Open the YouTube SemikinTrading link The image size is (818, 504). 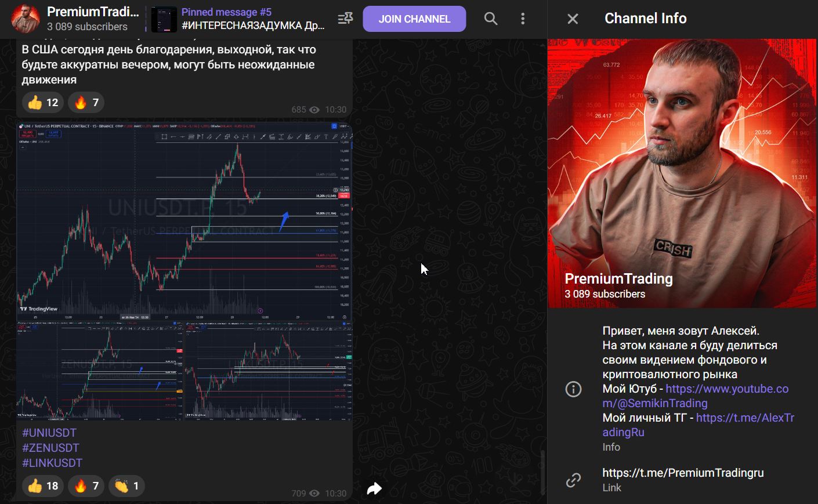pos(696,396)
